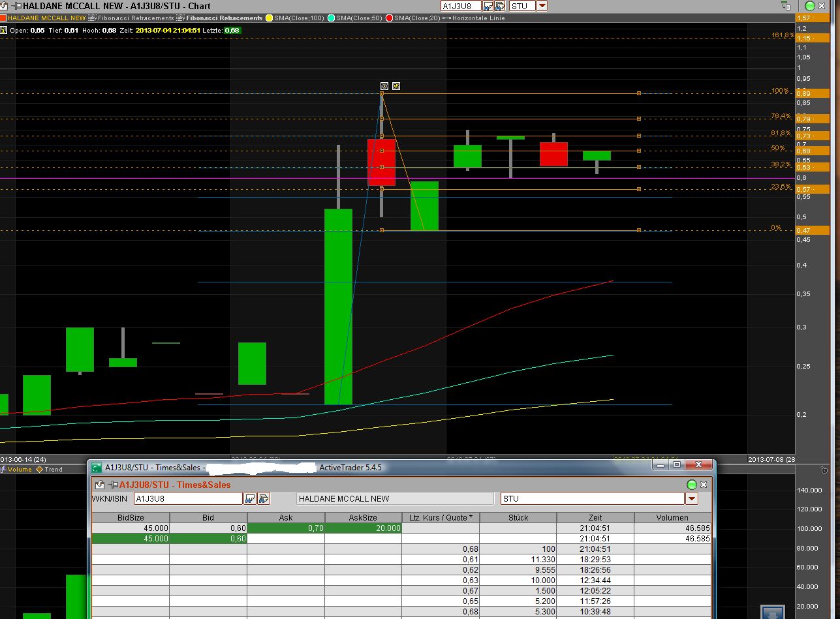Click the Horizontale Linie legend entry
The width and height of the screenshot is (840, 619).
coord(473,18)
